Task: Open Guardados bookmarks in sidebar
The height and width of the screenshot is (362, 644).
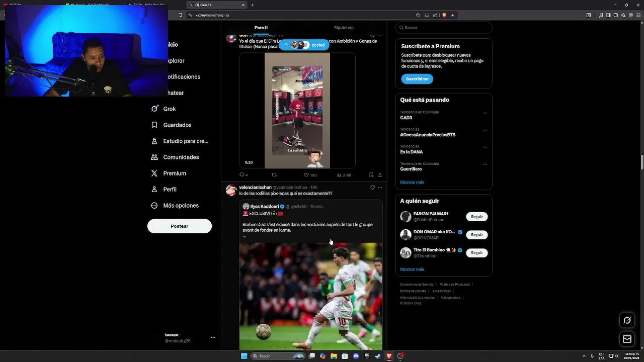Action: (171, 125)
